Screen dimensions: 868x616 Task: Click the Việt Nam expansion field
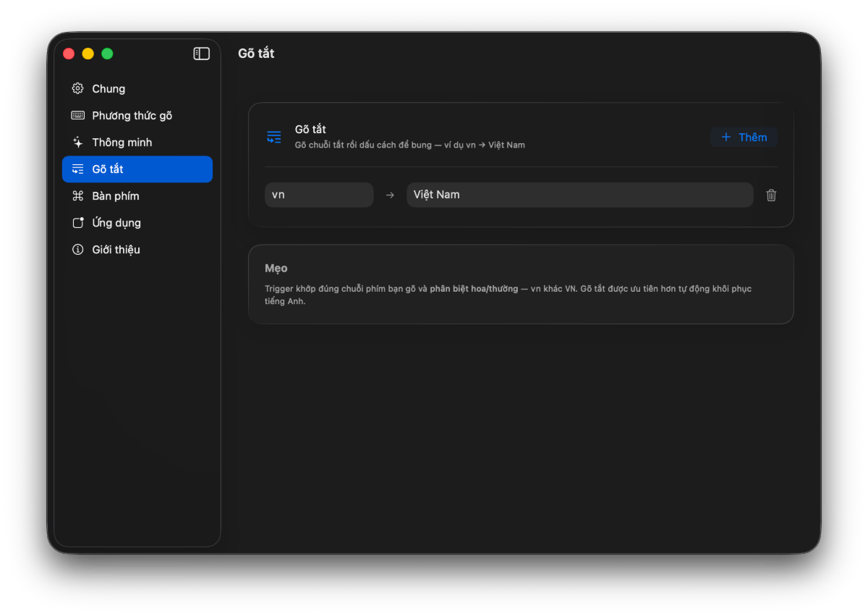coord(580,195)
